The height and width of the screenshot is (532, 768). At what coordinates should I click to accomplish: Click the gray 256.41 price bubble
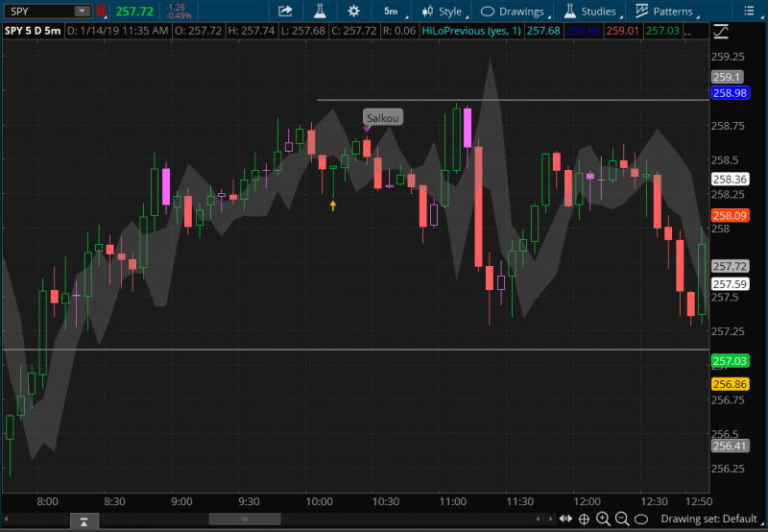(x=730, y=446)
